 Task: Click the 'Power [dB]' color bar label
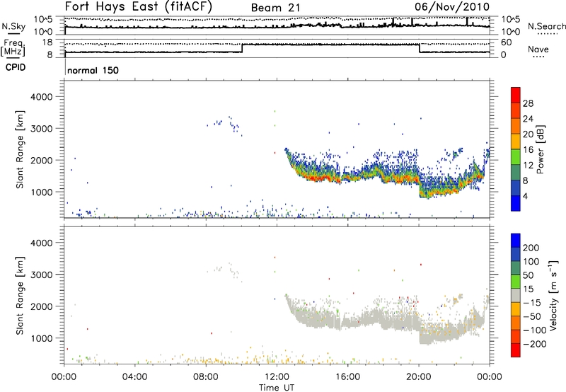(x=540, y=150)
